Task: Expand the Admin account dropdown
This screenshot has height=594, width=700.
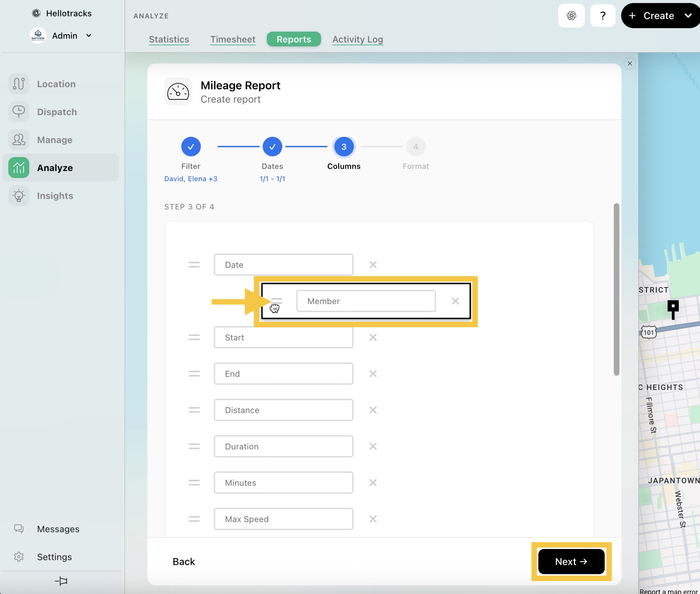Action: pyautogui.click(x=89, y=36)
